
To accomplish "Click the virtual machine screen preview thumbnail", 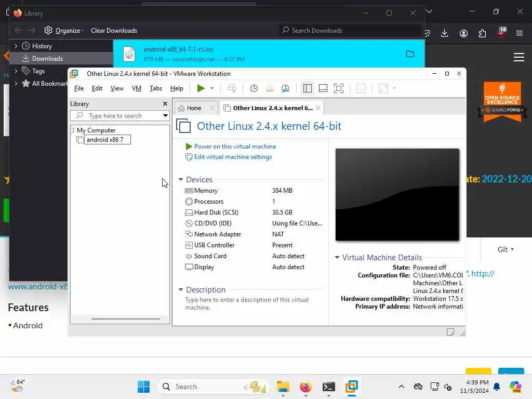I will [397, 195].
